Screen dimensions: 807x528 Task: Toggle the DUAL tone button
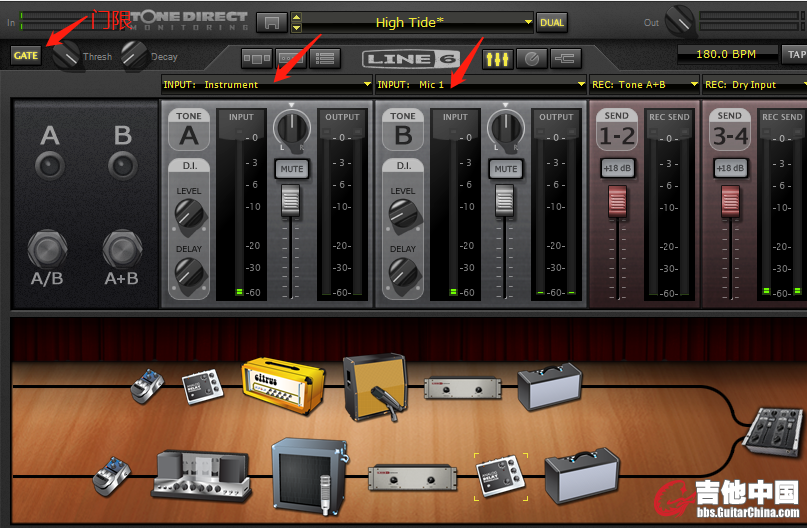tap(552, 23)
